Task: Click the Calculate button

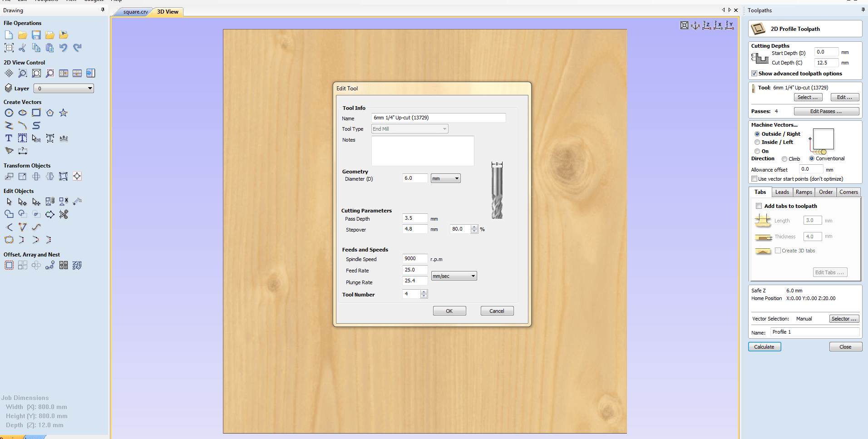Action: (764, 347)
